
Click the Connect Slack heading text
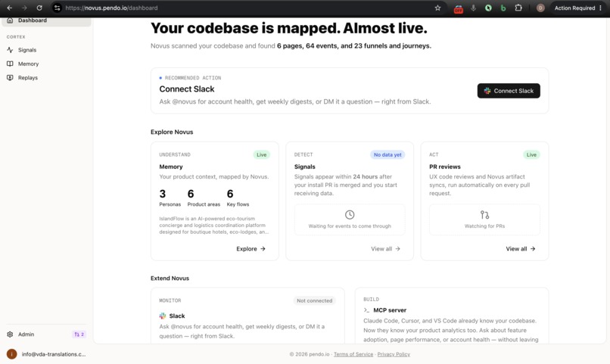pyautogui.click(x=187, y=89)
